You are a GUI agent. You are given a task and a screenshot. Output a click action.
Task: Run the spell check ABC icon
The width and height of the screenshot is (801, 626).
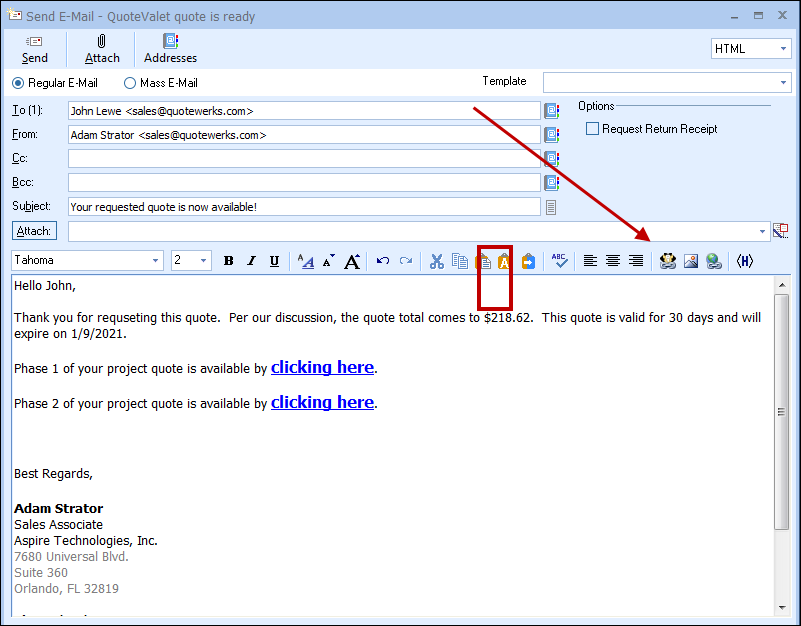click(560, 261)
